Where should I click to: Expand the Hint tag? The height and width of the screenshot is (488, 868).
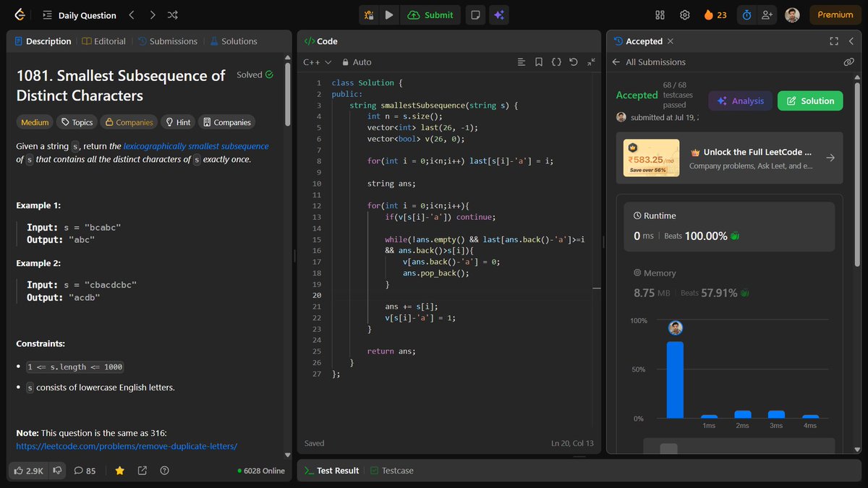pyautogui.click(x=177, y=122)
